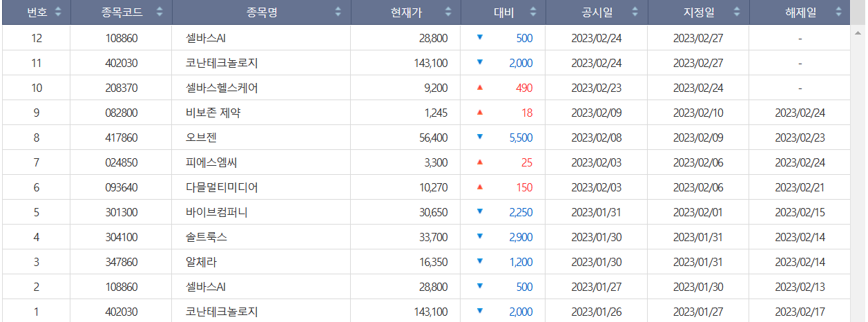The image size is (868, 322).
Task: Toggle sorting with the 종목명 sort arrows
Action: coord(338,12)
